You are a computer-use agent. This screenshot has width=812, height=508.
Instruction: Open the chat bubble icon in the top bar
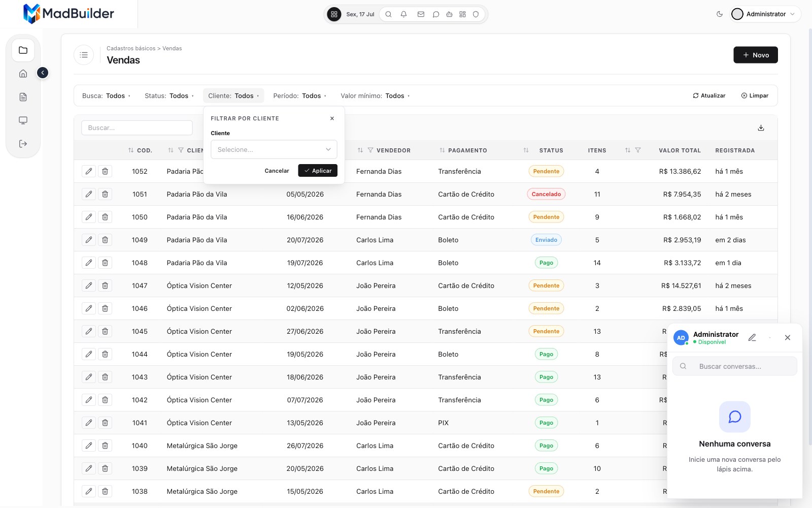pyautogui.click(x=435, y=14)
